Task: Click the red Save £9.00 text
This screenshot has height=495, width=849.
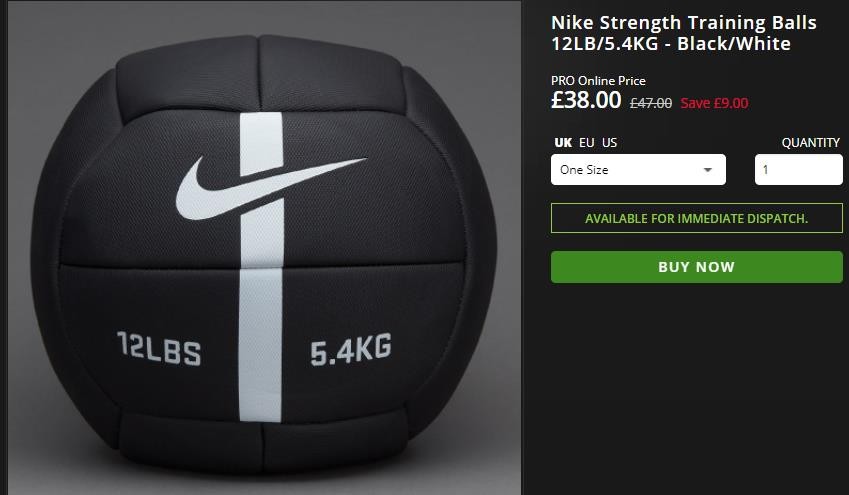Action: coord(714,103)
